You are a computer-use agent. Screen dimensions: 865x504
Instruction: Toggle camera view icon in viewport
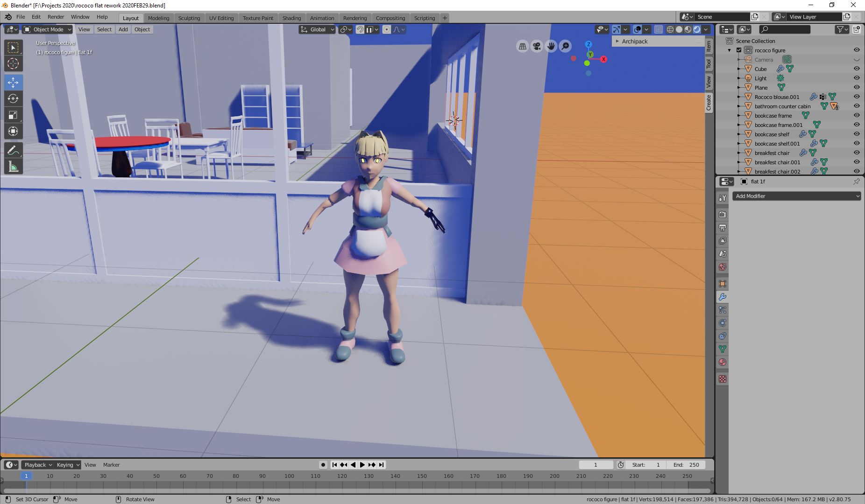[x=537, y=46]
